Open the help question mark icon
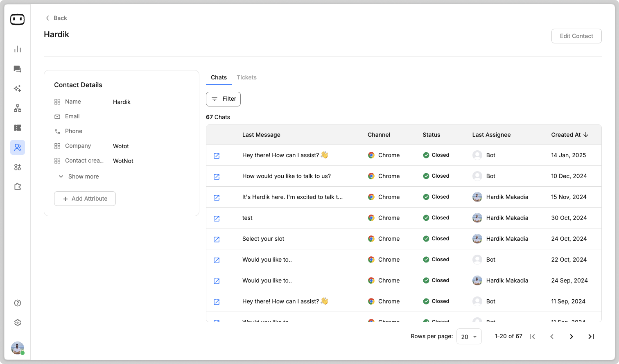Image resolution: width=619 pixels, height=364 pixels. click(18, 303)
